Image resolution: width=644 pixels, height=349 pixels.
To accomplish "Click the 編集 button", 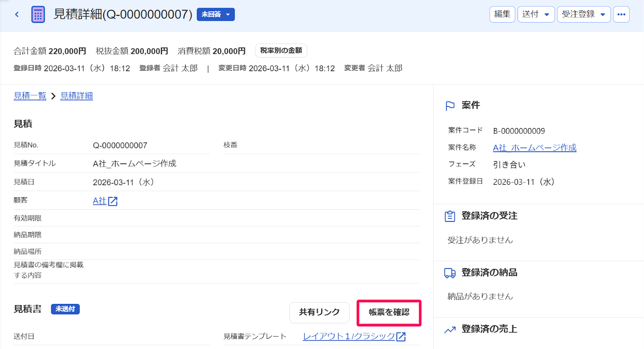I will click(x=502, y=14).
